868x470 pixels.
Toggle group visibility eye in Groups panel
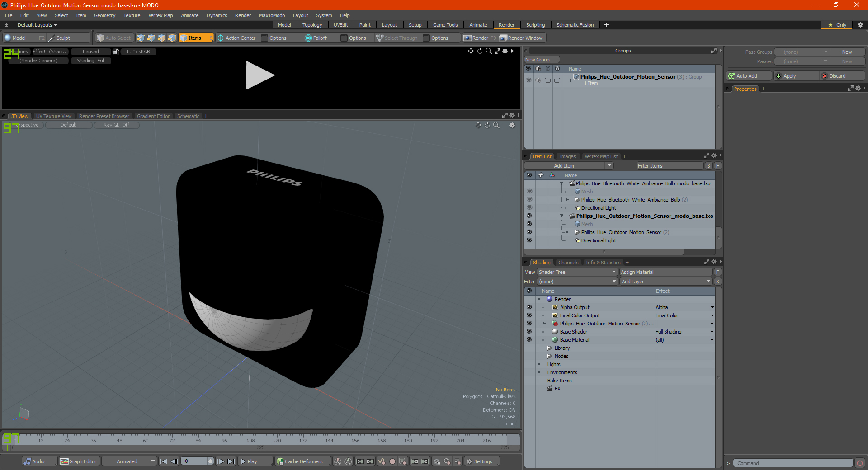click(528, 80)
